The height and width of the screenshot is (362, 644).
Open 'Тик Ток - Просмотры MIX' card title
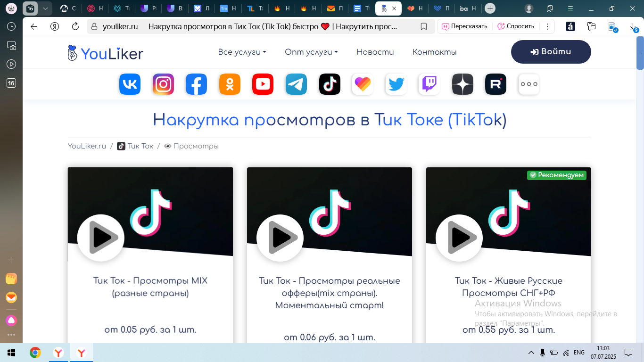(150, 287)
